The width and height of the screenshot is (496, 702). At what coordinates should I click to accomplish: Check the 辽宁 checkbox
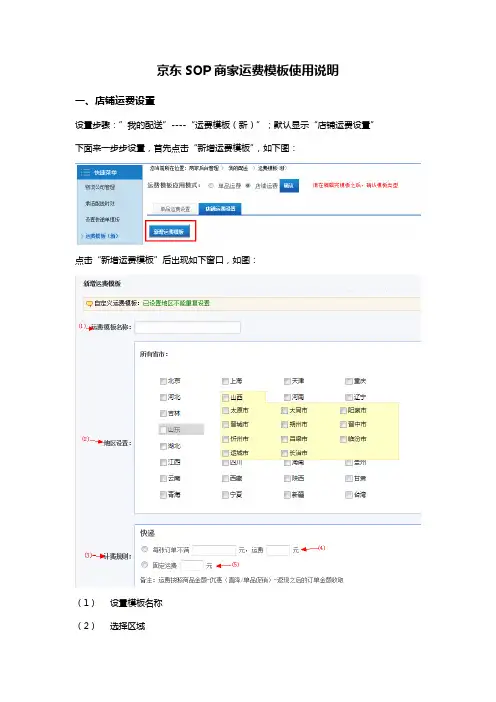click(348, 397)
